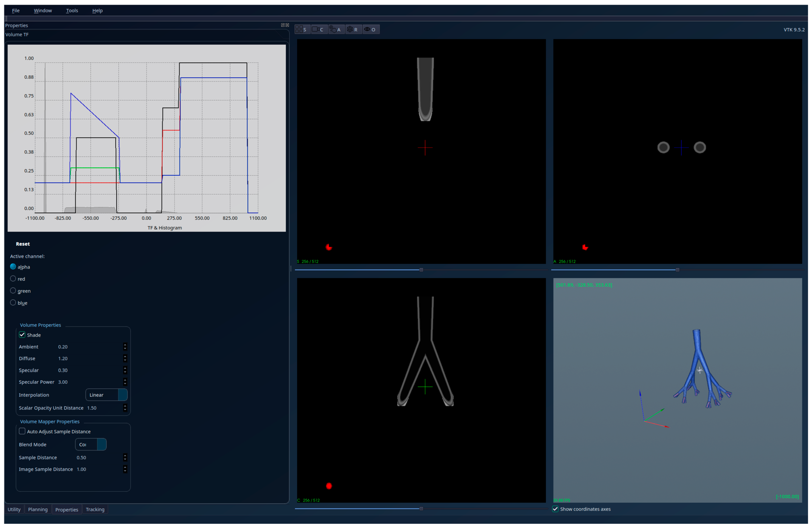Click the Reset button
Viewport: 812px width, 530px height.
pos(22,244)
